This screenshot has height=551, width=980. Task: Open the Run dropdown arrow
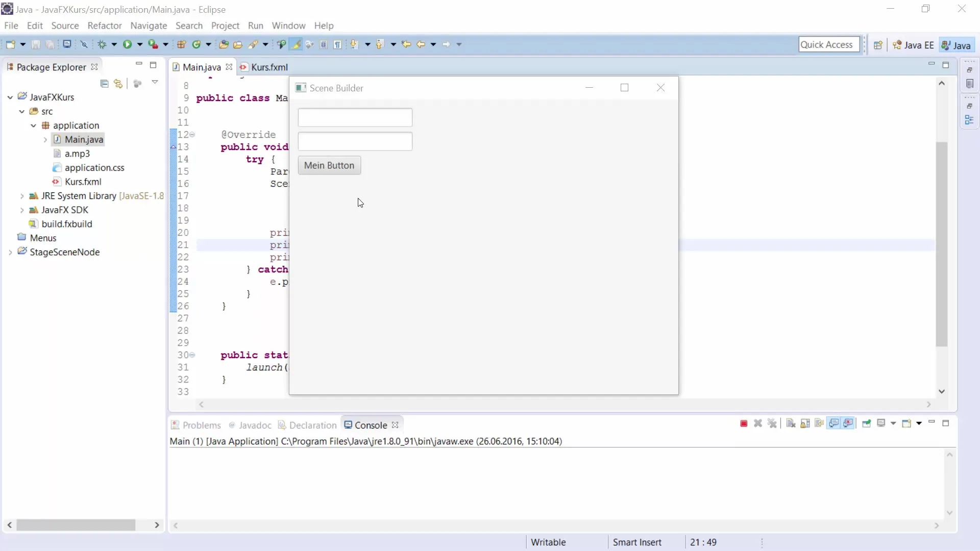click(x=139, y=44)
